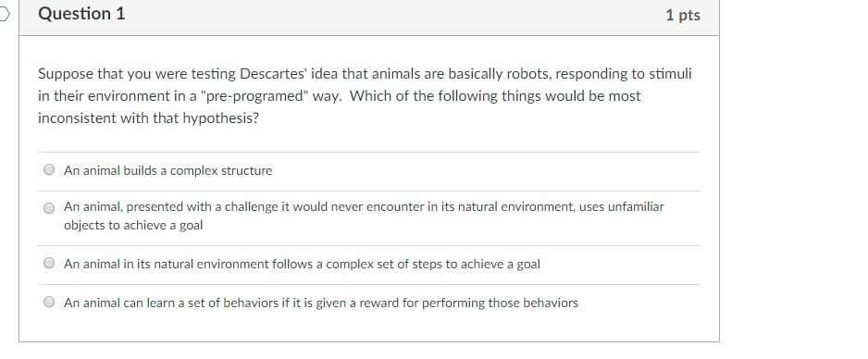Image resolution: width=868 pixels, height=359 pixels.
Task: Click the word 'reward' in the last answer
Action: coord(379,303)
